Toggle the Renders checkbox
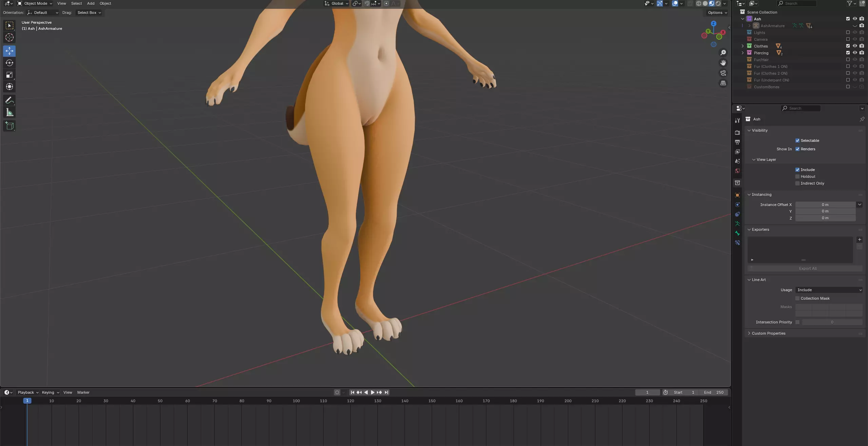 coord(797,149)
